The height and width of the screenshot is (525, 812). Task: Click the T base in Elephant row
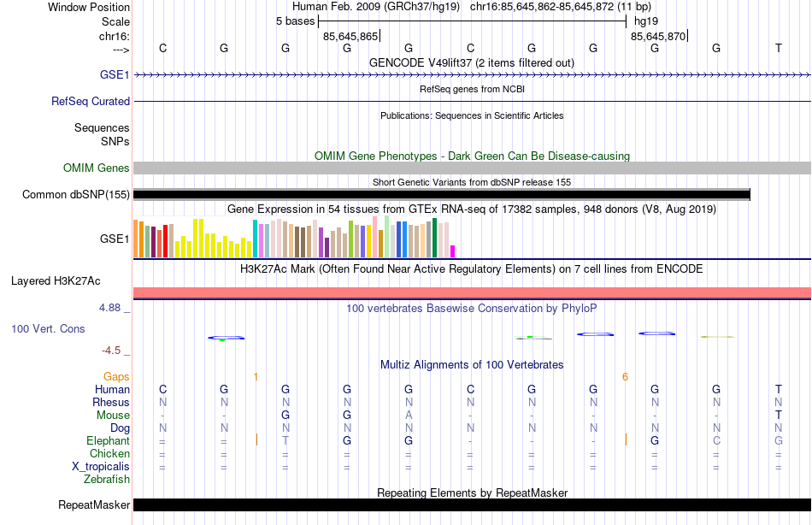click(x=285, y=440)
